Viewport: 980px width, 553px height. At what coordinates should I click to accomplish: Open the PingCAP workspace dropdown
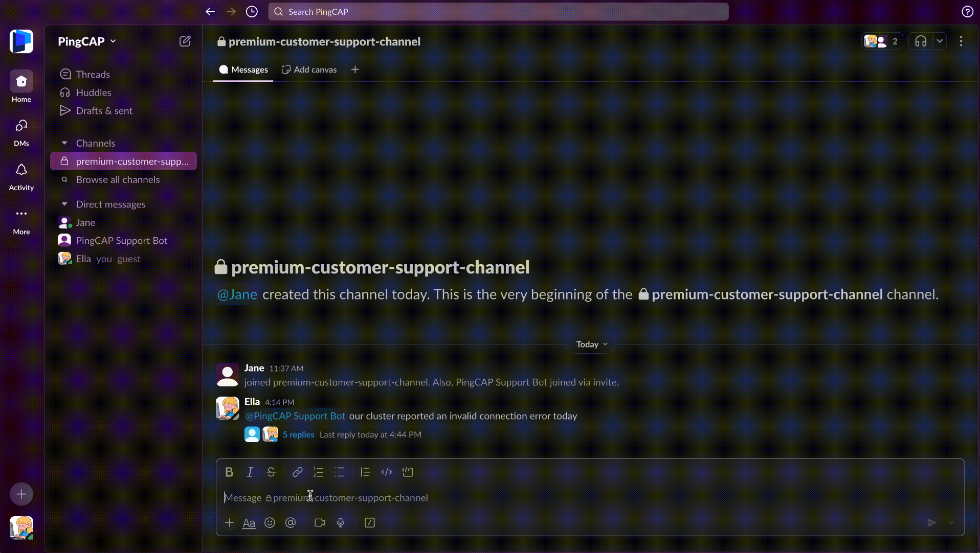click(x=87, y=41)
